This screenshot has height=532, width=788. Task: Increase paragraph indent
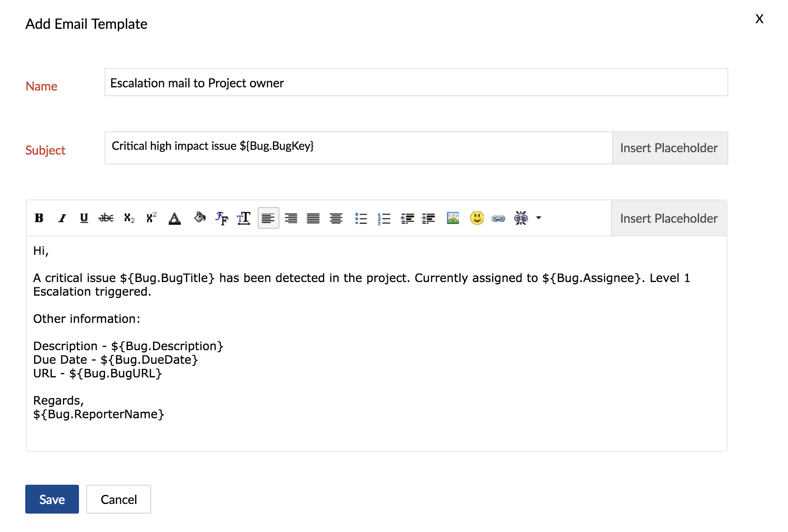tap(428, 218)
